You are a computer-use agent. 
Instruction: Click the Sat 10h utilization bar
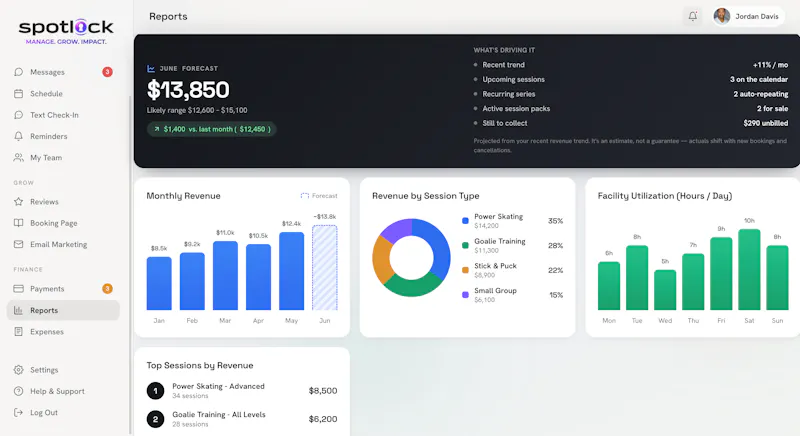click(x=749, y=269)
